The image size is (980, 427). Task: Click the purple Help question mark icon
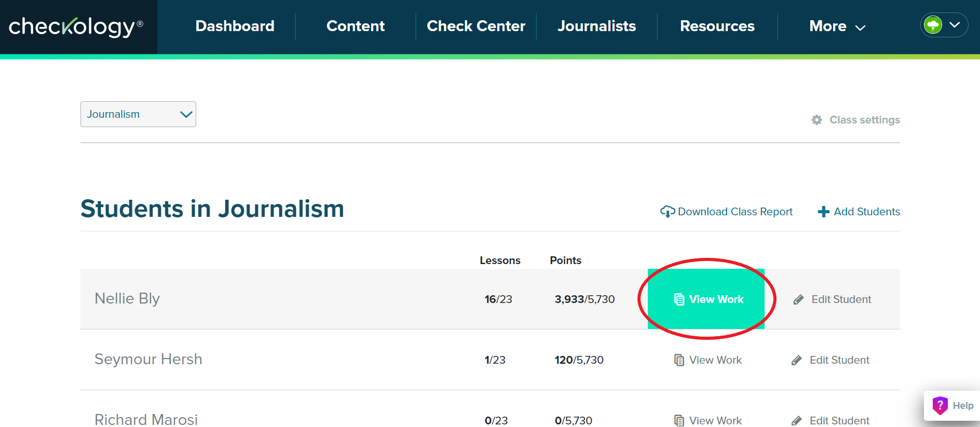[x=940, y=405]
